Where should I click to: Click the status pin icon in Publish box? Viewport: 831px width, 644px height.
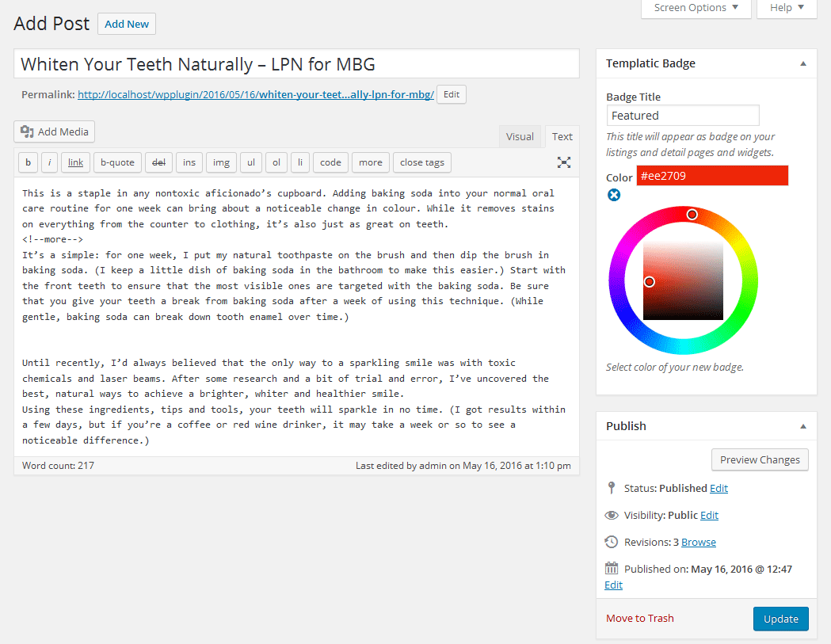pos(611,488)
